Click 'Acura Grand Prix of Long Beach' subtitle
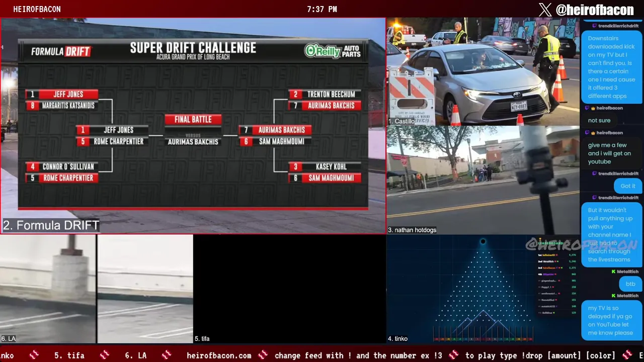644x362 pixels. click(x=193, y=57)
